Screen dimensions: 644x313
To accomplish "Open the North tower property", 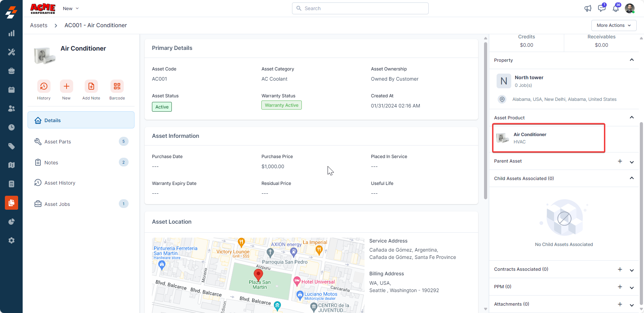I will pos(529,77).
